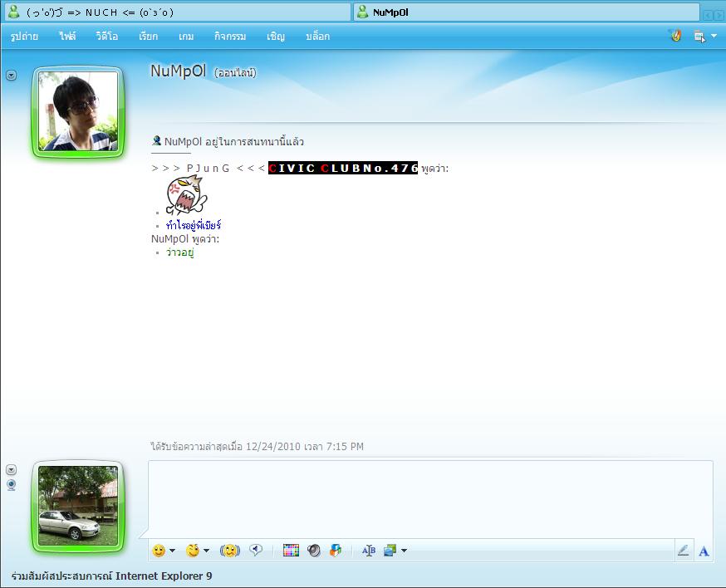Send a nudge with the shaking face icon
Screen dimensions: 726x588
[x=229, y=550]
